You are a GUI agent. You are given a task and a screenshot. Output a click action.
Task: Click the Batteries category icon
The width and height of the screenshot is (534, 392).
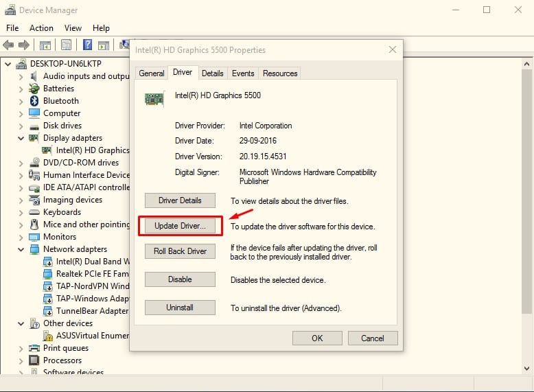click(34, 89)
